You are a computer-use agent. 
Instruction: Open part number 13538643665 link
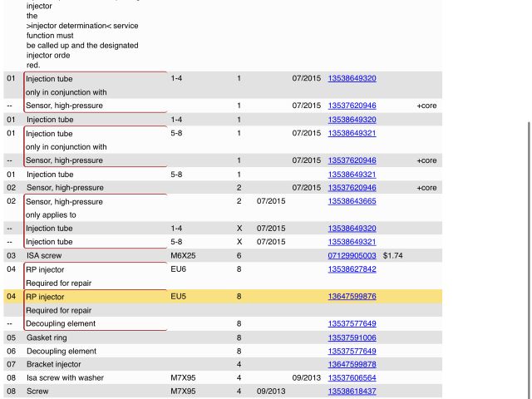pos(352,201)
